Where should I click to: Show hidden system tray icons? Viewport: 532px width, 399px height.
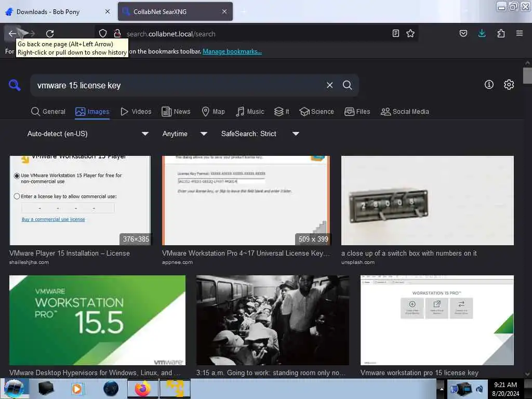pyautogui.click(x=442, y=389)
